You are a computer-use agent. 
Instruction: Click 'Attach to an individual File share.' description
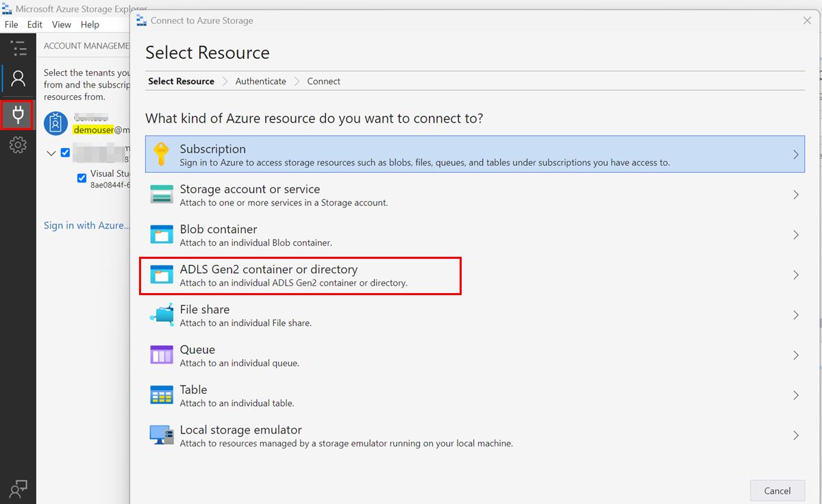click(x=246, y=323)
